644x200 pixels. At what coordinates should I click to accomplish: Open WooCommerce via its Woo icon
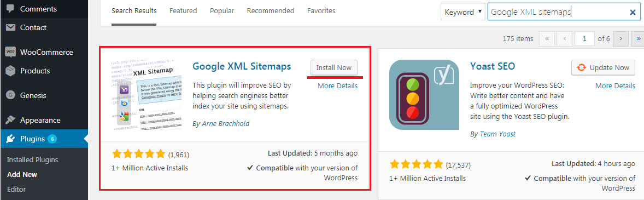[11, 52]
